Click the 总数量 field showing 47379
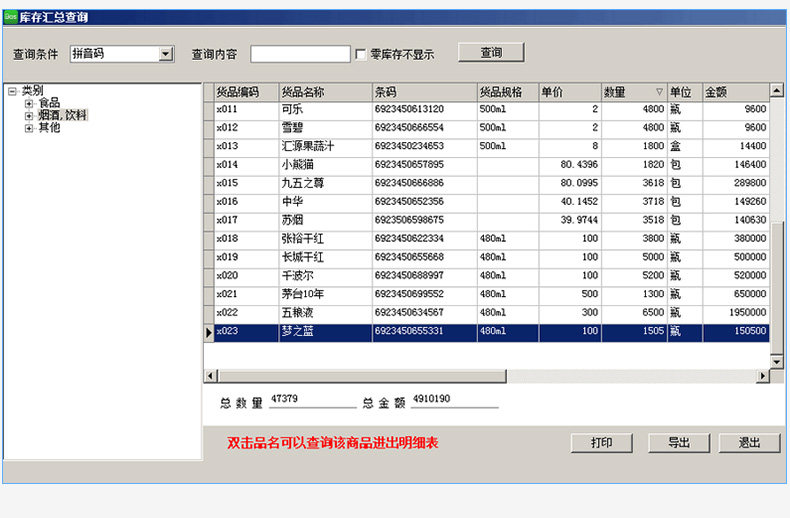790x518 pixels. tap(312, 400)
